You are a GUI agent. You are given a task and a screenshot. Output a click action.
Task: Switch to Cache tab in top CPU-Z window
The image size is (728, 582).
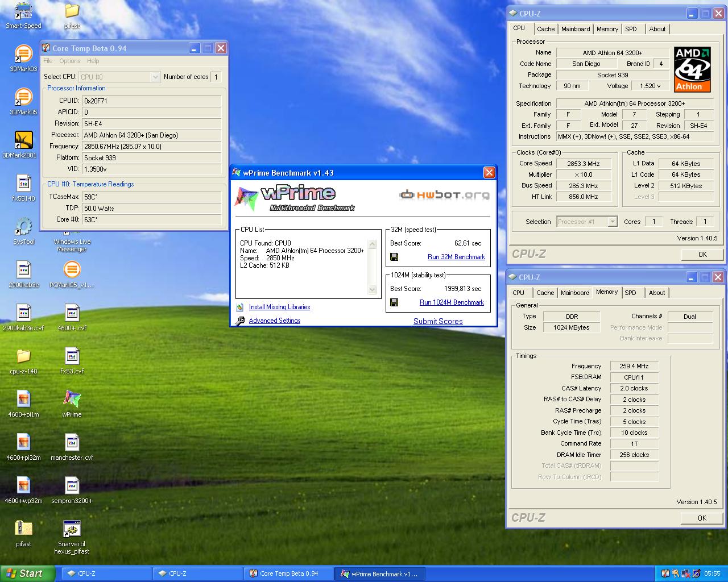(x=545, y=29)
